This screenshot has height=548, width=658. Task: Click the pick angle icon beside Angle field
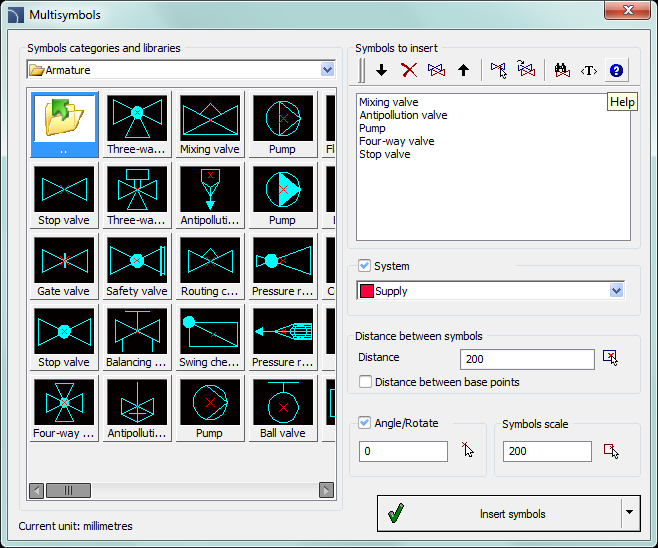click(466, 451)
